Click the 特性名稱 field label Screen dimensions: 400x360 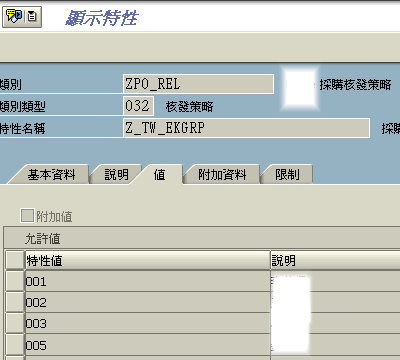[22, 129]
